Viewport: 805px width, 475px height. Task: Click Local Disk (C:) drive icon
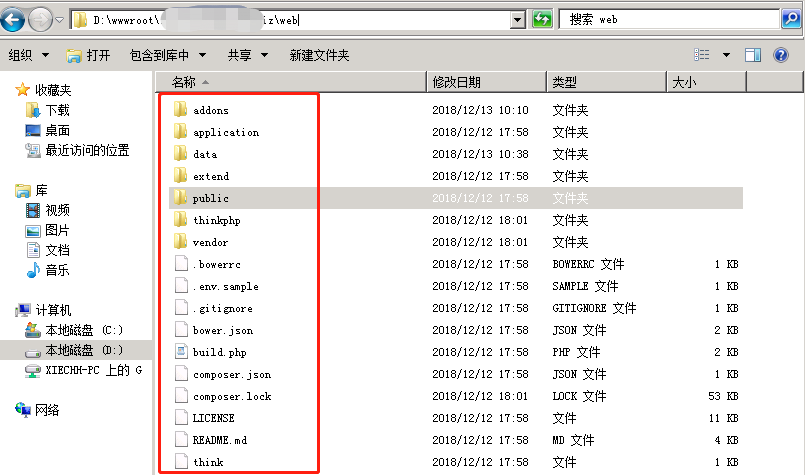point(33,330)
